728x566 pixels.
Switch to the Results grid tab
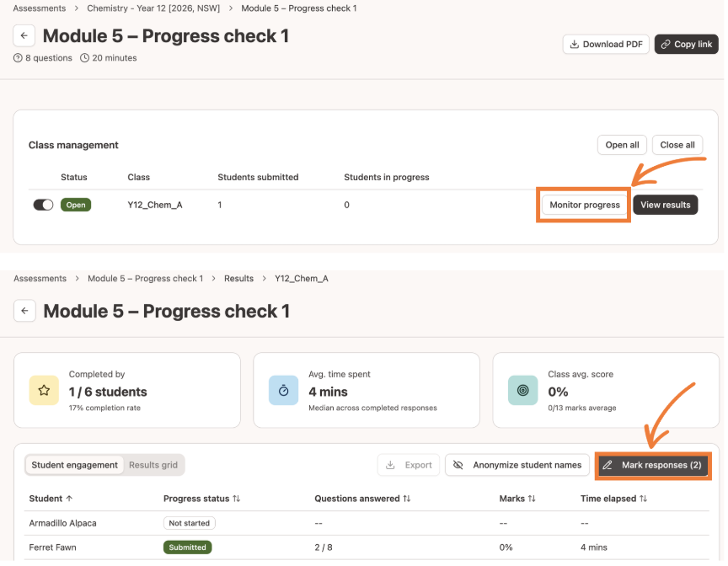coord(153,465)
